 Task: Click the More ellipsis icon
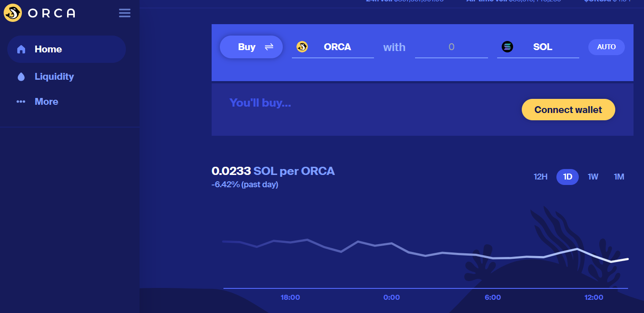pyautogui.click(x=21, y=102)
